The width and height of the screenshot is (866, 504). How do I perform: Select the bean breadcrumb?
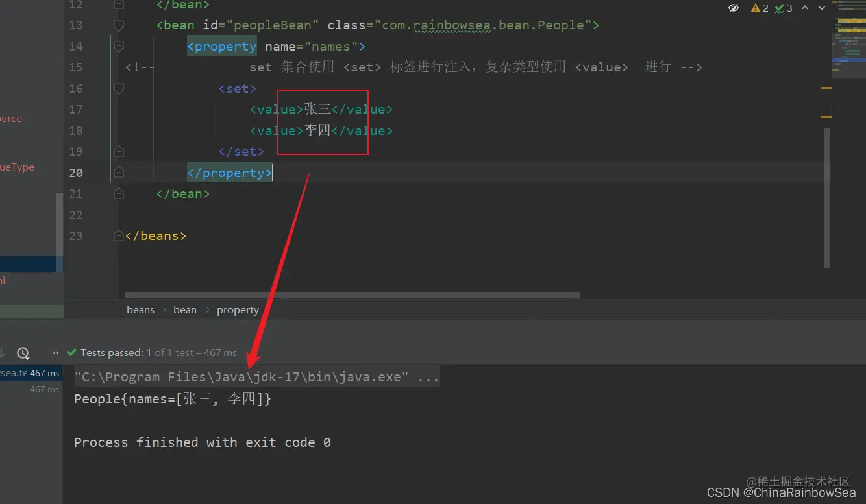(185, 310)
